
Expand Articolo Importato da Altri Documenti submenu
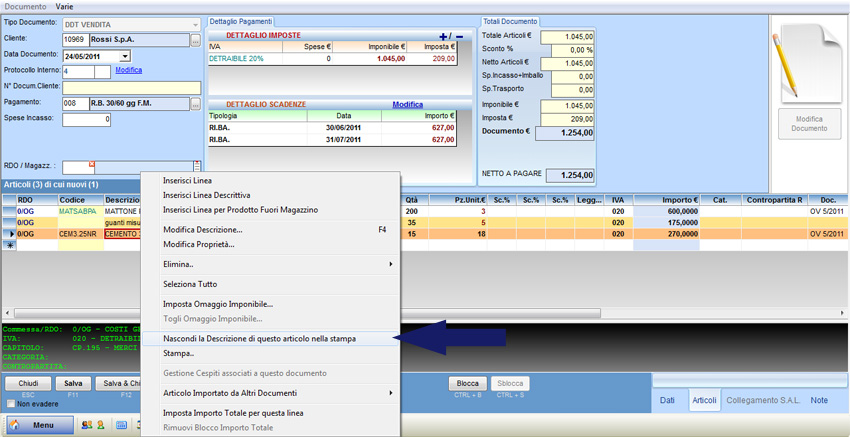coord(390,393)
